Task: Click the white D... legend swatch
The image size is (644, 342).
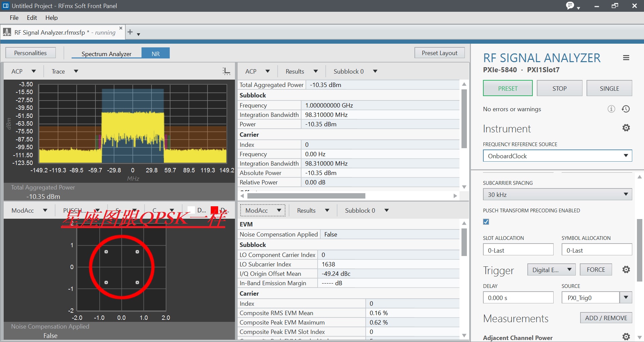Action: (x=191, y=210)
